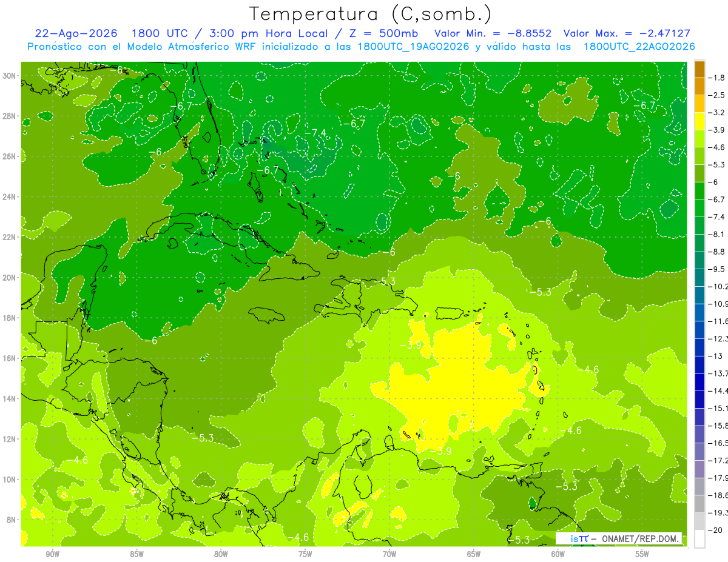Click the initialization time '1800UTC_19AGO2026'

click(x=413, y=46)
